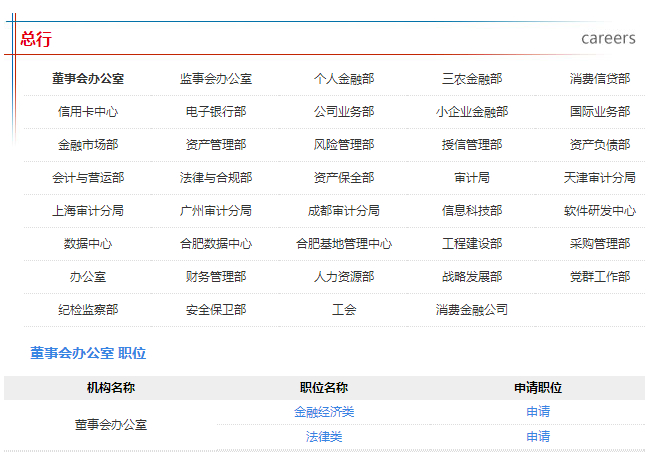Open the 监事会办公室 department
Viewport: 665px width, 460px height.
click(216, 78)
